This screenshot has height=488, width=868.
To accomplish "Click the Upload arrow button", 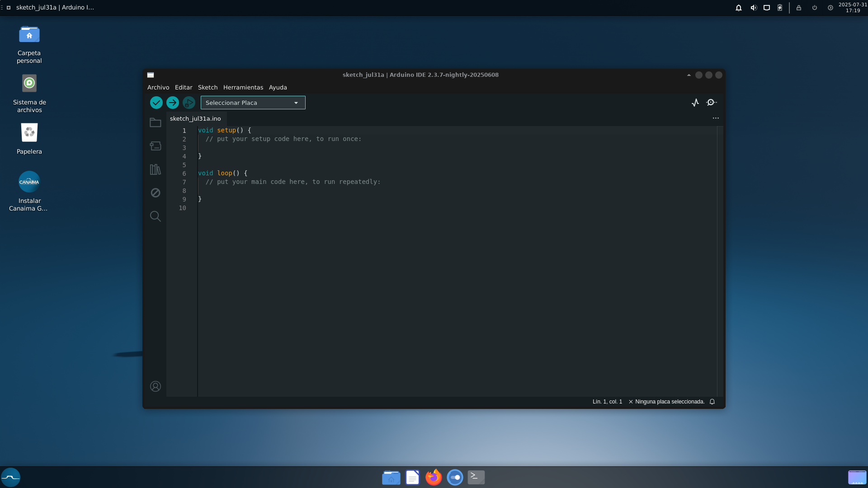I will (172, 103).
